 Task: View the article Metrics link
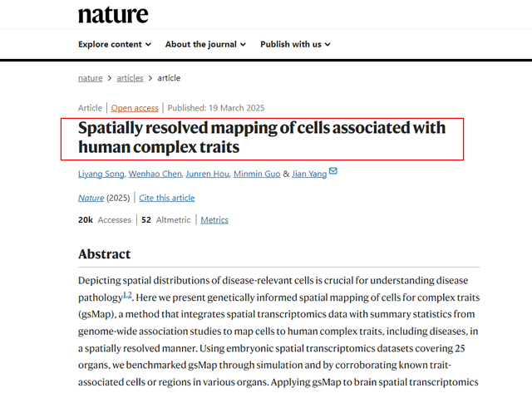(214, 219)
